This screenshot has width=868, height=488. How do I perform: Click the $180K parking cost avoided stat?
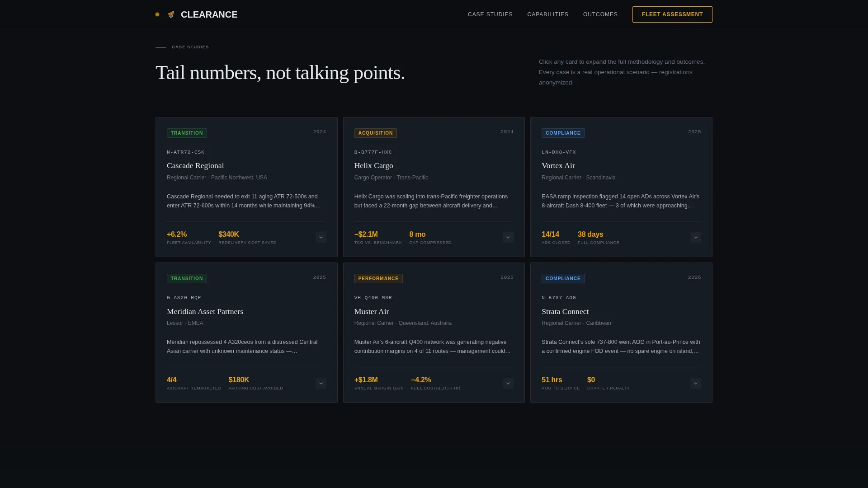tap(256, 383)
